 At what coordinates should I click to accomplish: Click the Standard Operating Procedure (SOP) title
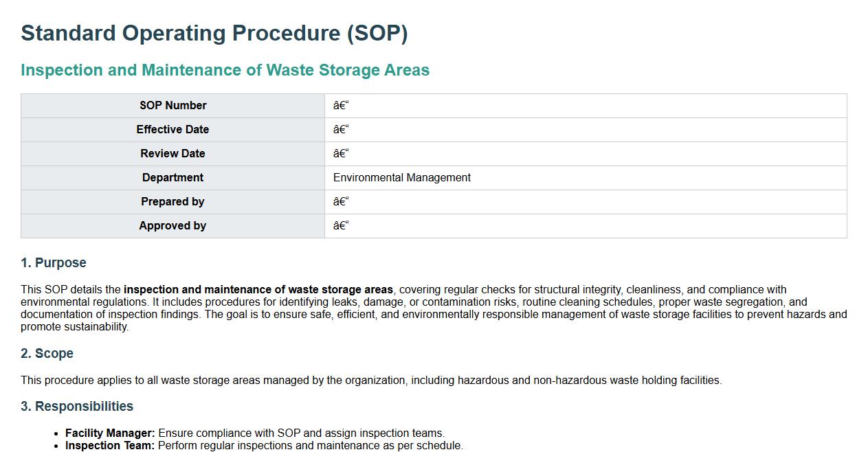pos(214,33)
